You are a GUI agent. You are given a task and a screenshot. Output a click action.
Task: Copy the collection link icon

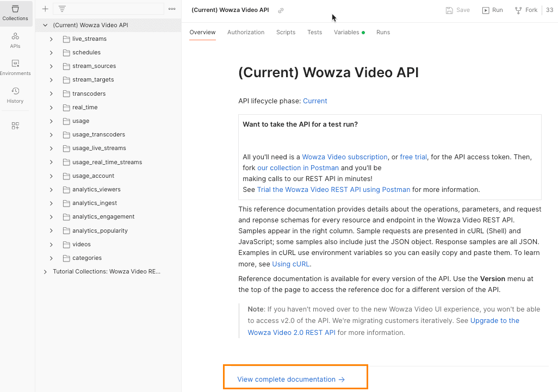click(280, 9)
